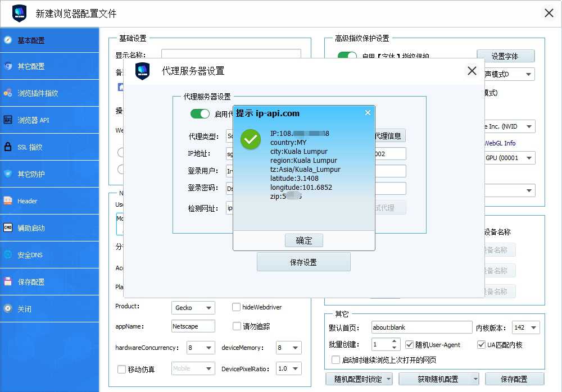Click the 保存设置 button in proxy dialog
The width and height of the screenshot is (562, 392).
pos(303,262)
